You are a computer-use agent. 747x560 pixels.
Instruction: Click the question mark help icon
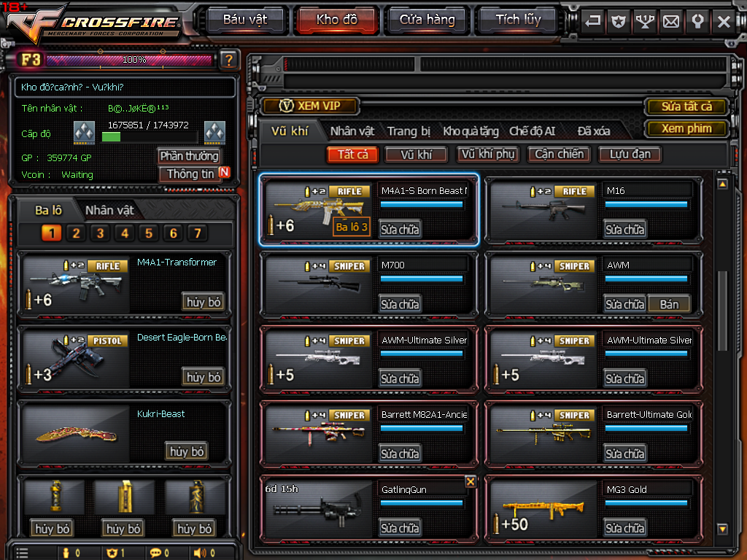pos(228,60)
